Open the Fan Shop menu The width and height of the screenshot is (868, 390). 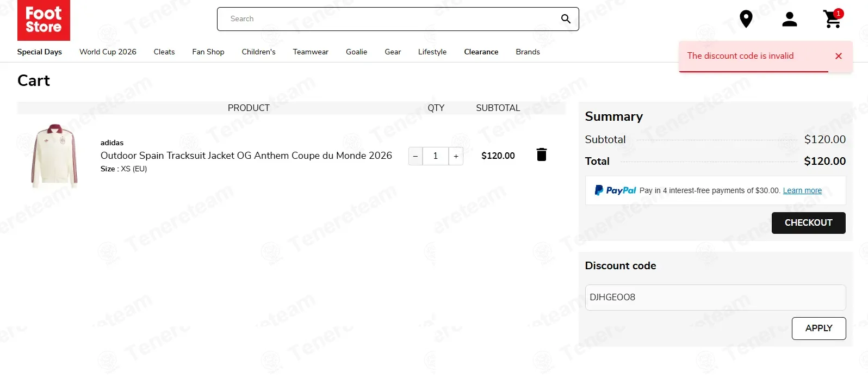click(x=208, y=52)
